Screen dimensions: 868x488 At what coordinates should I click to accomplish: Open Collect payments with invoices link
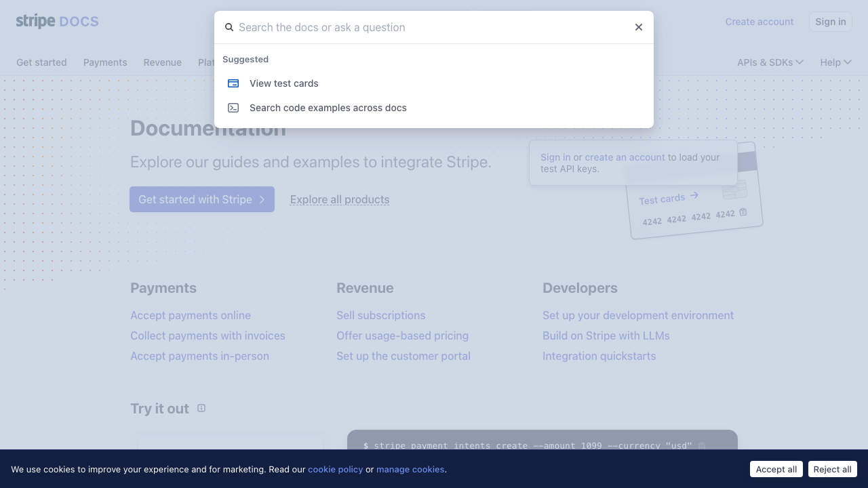[208, 335]
